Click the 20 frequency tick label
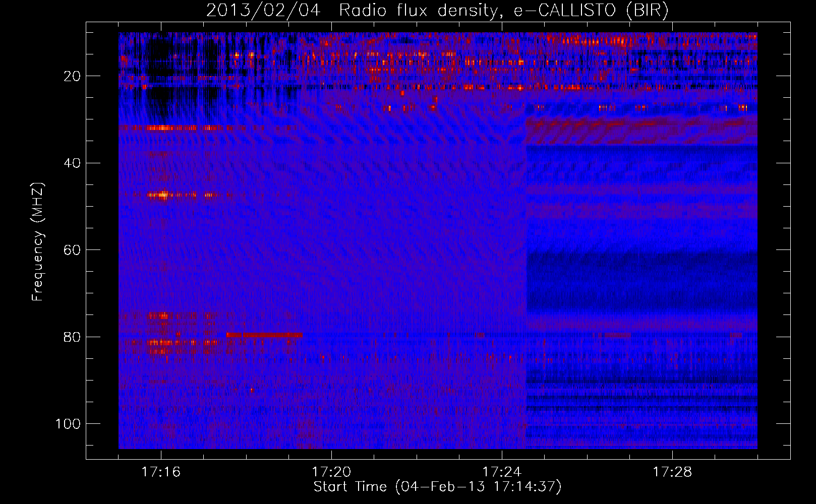 [x=72, y=76]
